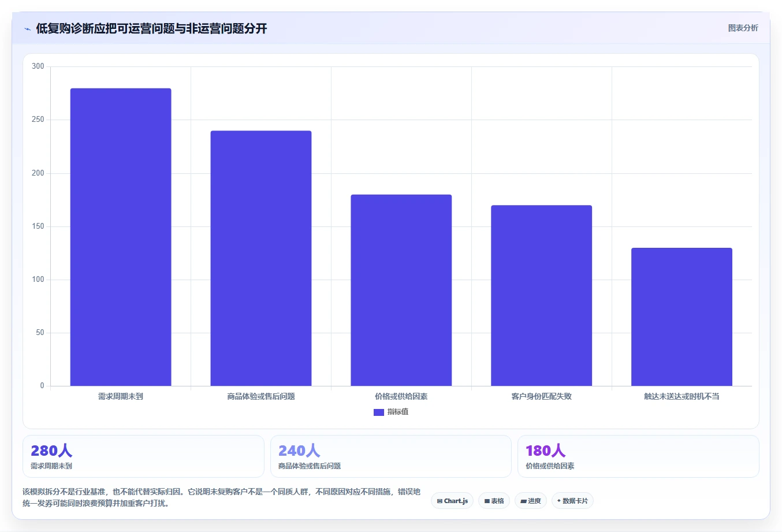Viewport: 782px width, 532px height.
Task: Click the x-axis label 客户身份匹配失败
Action: tap(542, 396)
